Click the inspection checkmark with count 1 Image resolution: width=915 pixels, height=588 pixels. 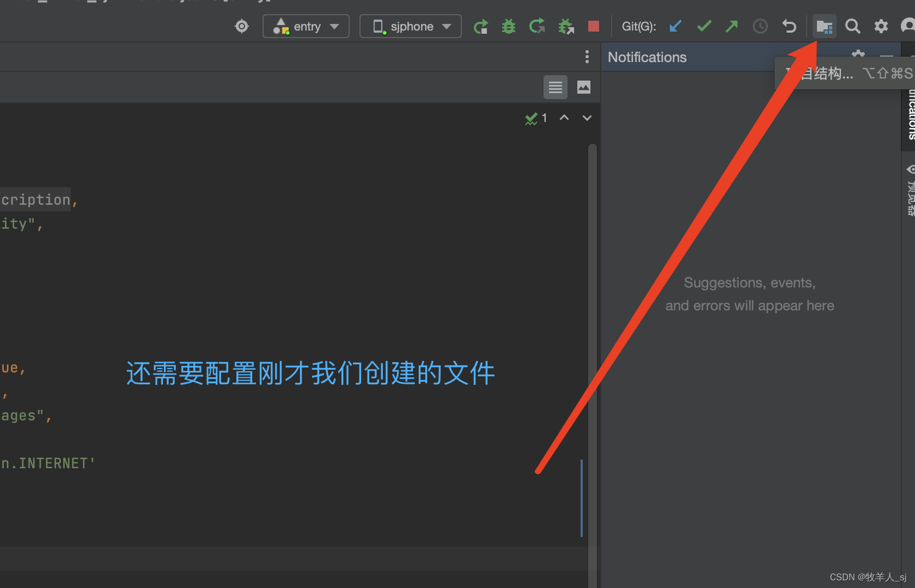coord(536,118)
